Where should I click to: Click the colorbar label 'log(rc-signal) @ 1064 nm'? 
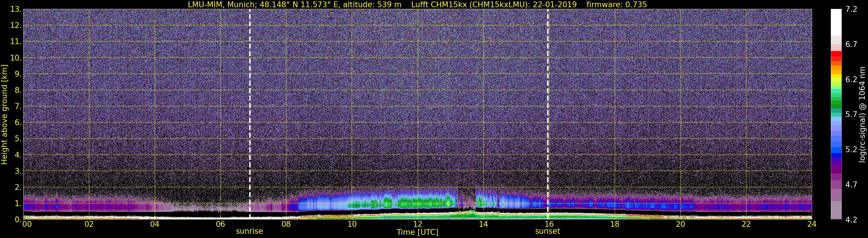(x=862, y=114)
